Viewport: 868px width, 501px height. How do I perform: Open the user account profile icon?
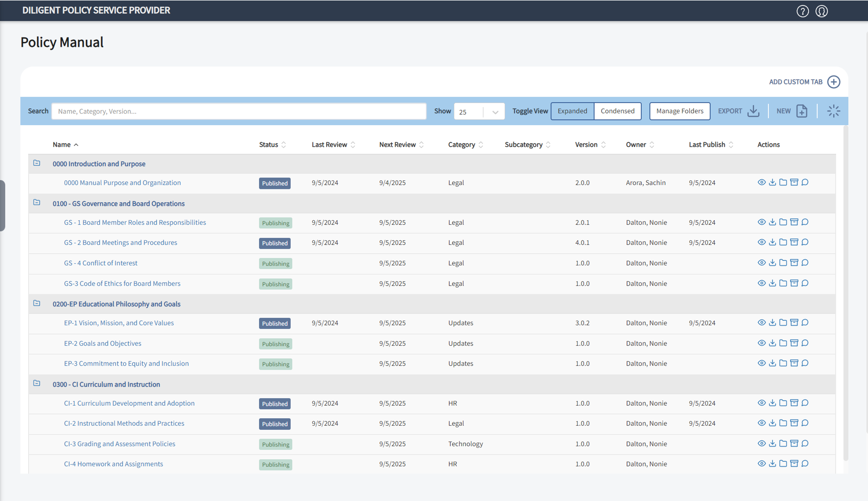click(821, 11)
